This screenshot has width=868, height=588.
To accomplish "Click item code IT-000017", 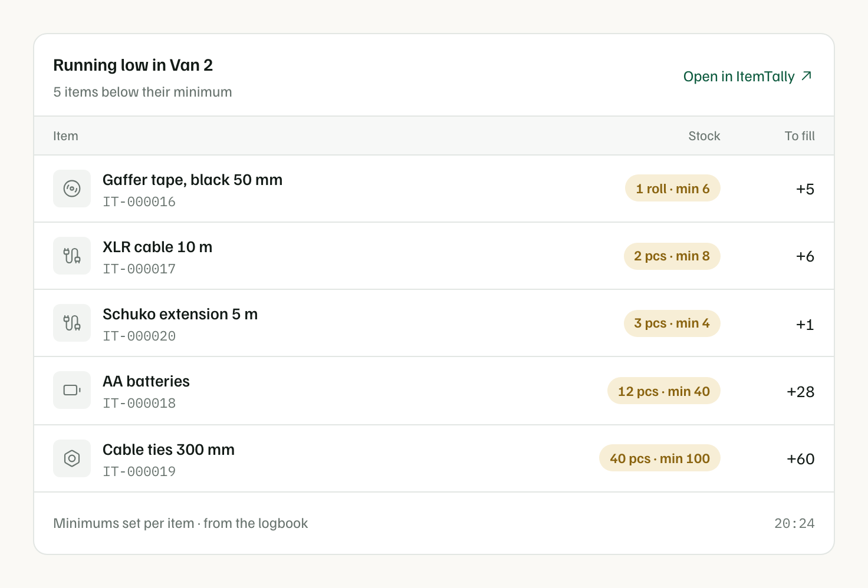I will pos(139,269).
